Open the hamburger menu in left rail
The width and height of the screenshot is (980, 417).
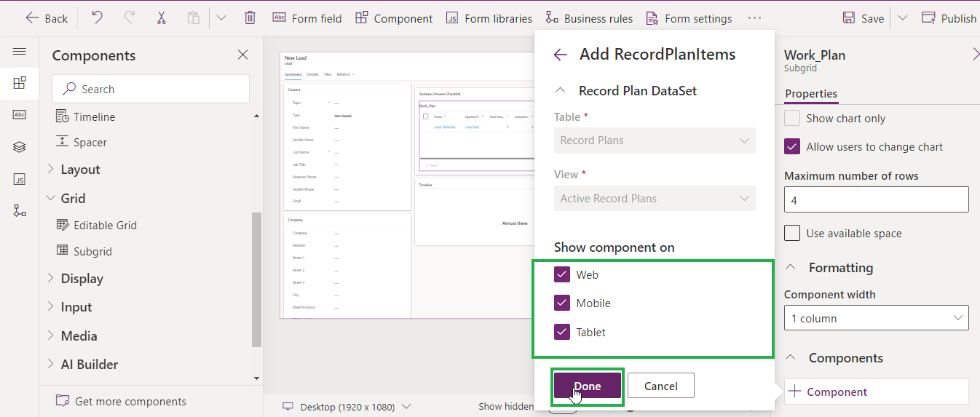pos(20,52)
